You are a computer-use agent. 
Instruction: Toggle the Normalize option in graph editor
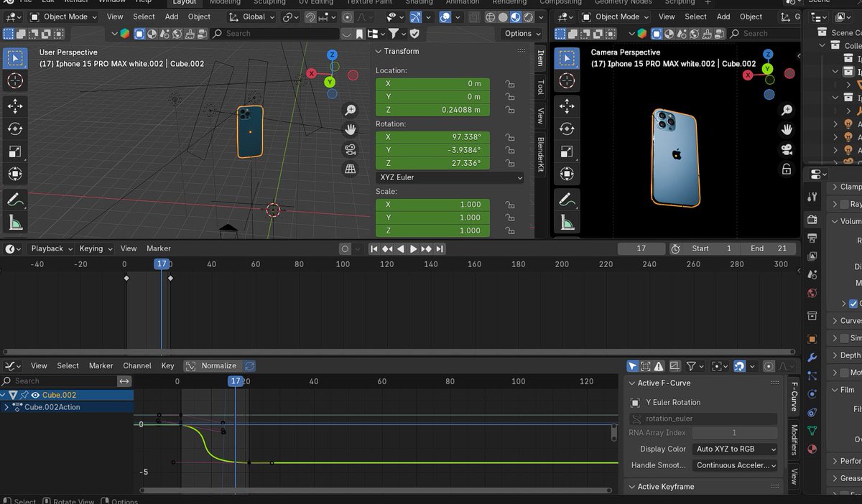[212, 365]
